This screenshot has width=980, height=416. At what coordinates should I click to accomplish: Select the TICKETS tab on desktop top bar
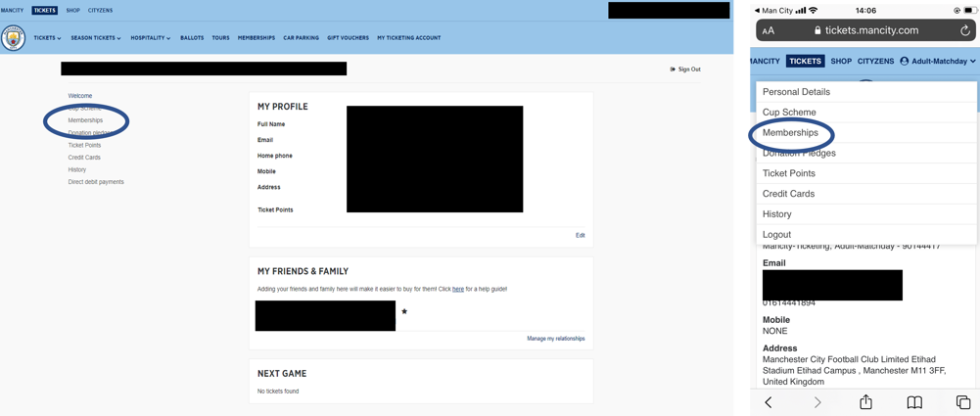pyautogui.click(x=44, y=11)
